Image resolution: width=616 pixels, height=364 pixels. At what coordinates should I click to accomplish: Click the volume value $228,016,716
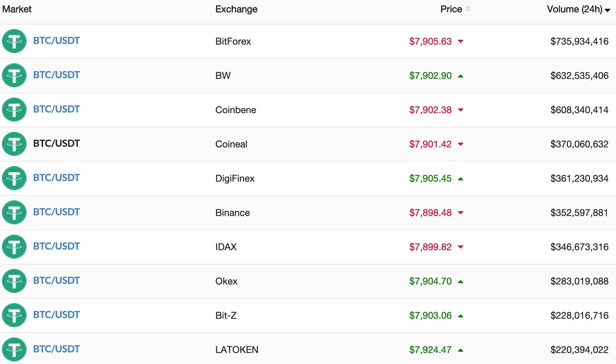pyautogui.click(x=579, y=316)
